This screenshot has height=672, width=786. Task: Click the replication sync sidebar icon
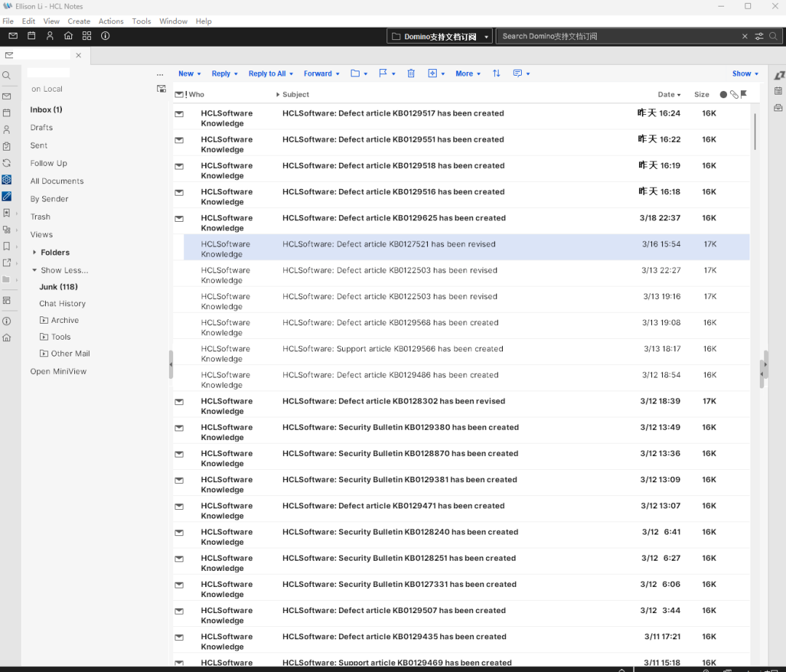[7, 163]
